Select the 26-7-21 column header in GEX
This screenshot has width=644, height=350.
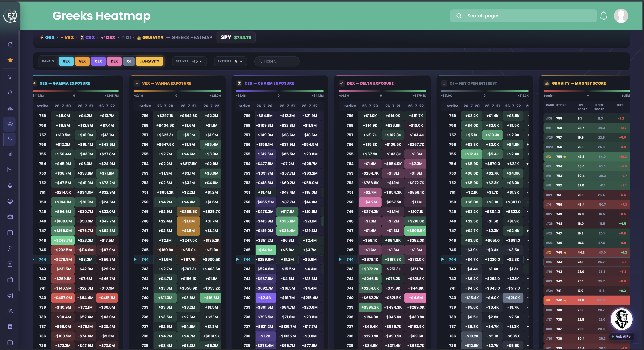tap(85, 106)
